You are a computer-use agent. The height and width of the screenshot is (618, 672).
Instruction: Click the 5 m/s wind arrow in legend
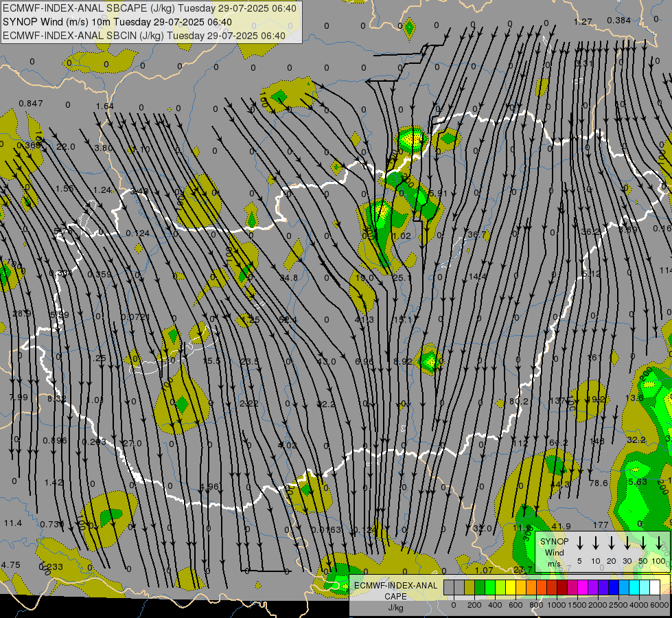coord(579,543)
